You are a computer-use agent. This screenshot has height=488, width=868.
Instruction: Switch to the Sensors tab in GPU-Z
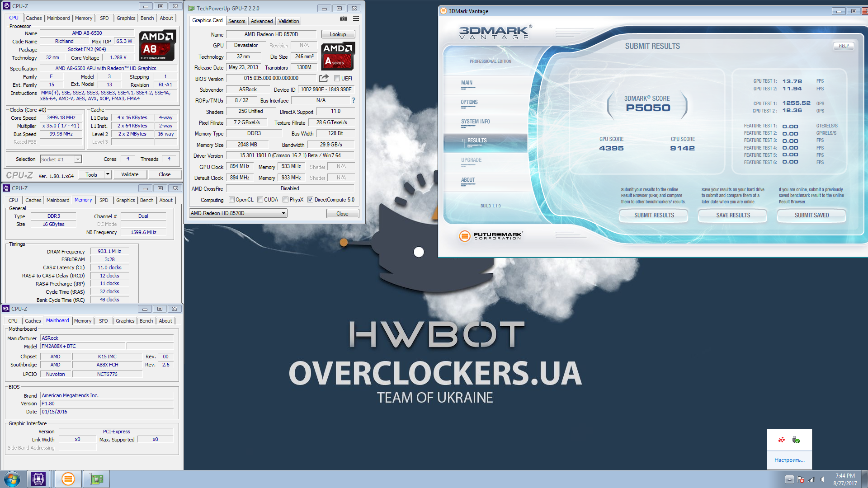point(236,21)
